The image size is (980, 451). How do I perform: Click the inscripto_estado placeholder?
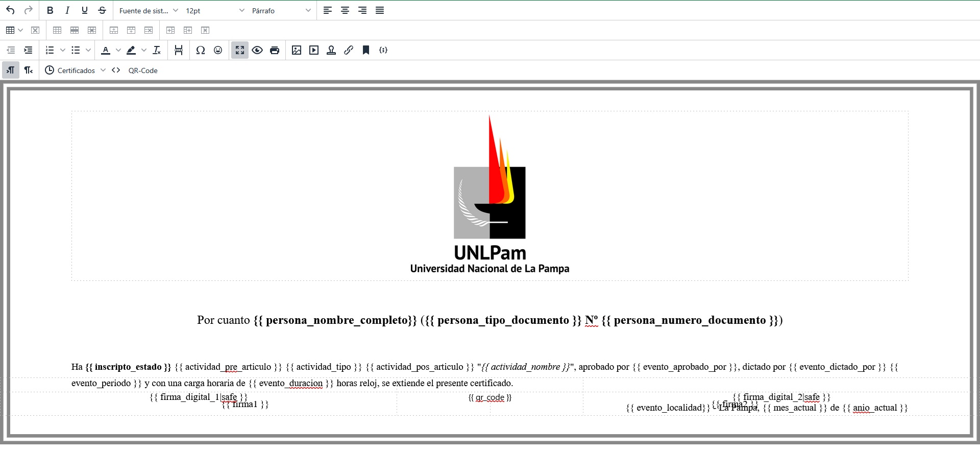(128, 367)
